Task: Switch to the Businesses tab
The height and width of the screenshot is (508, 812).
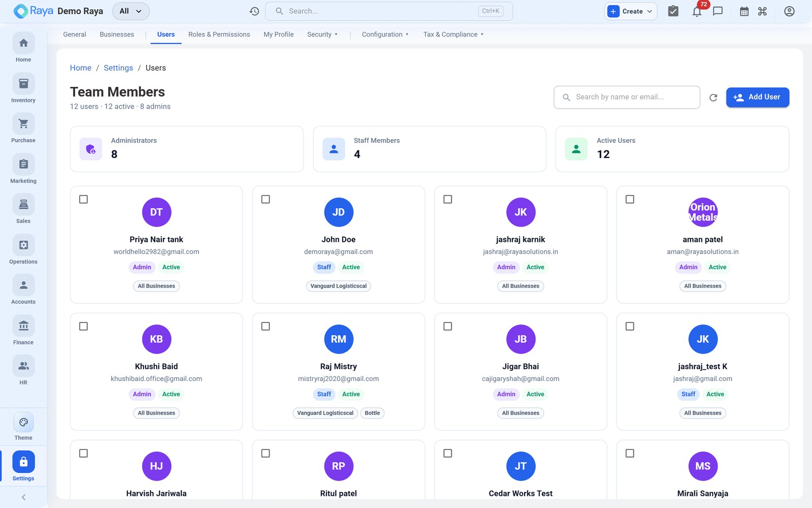Action: [x=117, y=35]
